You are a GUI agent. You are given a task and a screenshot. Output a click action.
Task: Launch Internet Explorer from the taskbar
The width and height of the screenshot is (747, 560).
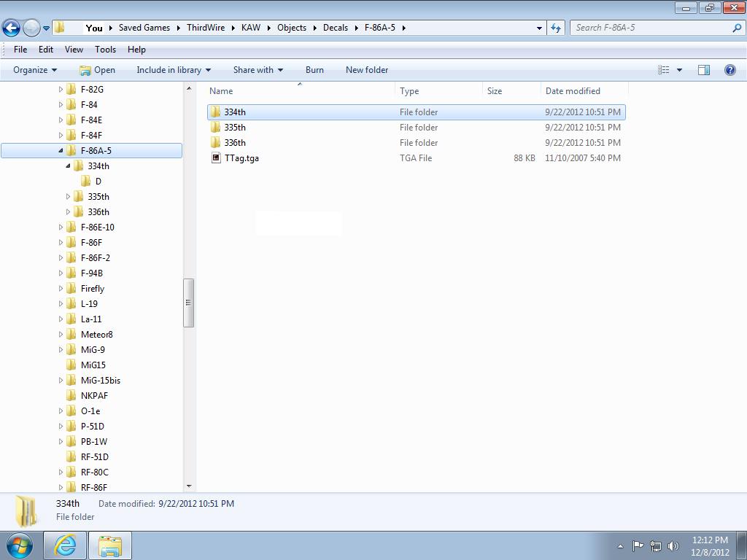point(65,545)
